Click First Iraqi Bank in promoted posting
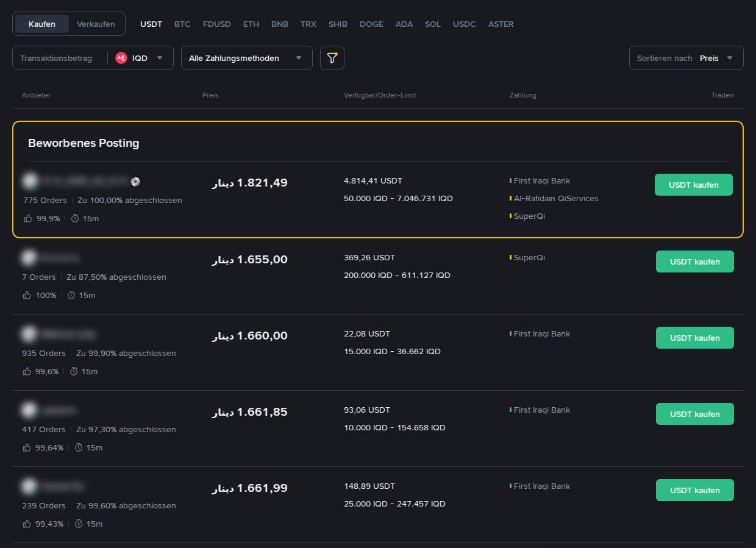Viewport: 756px width, 548px height. click(x=542, y=180)
